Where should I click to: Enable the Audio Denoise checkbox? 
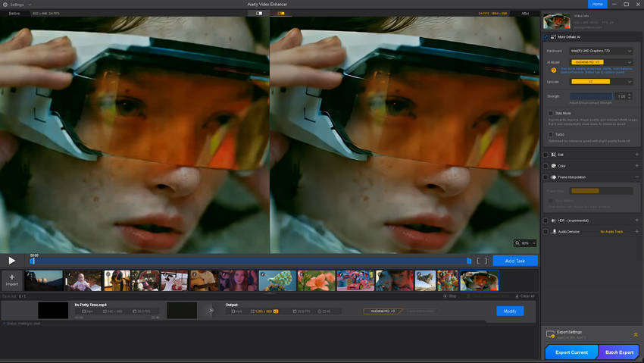pos(546,232)
